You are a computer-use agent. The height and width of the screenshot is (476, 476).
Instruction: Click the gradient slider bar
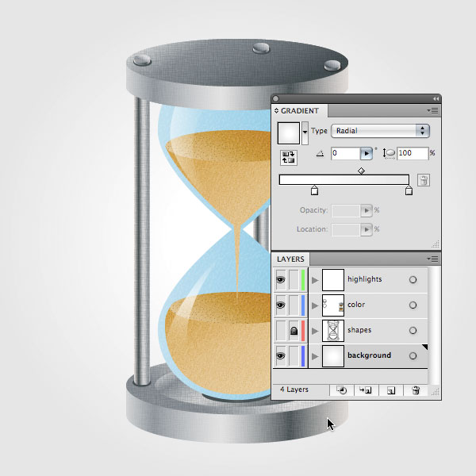click(x=344, y=180)
